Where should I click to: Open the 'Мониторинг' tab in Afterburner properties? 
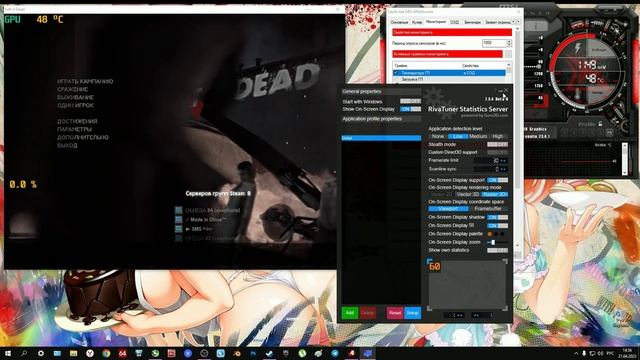pos(436,22)
